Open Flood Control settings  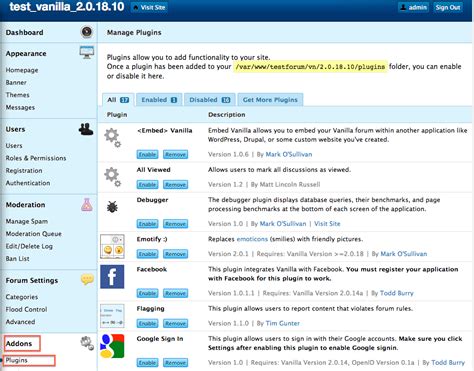coord(26,309)
